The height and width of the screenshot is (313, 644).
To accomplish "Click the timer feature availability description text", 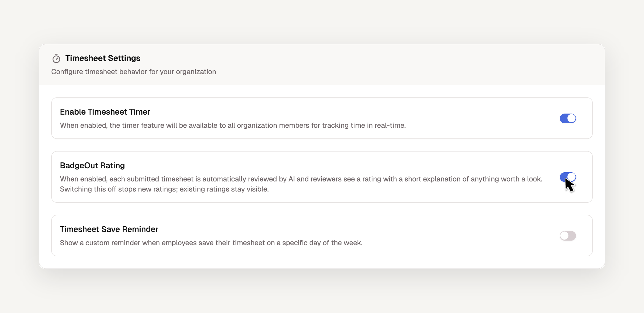I will point(233,125).
